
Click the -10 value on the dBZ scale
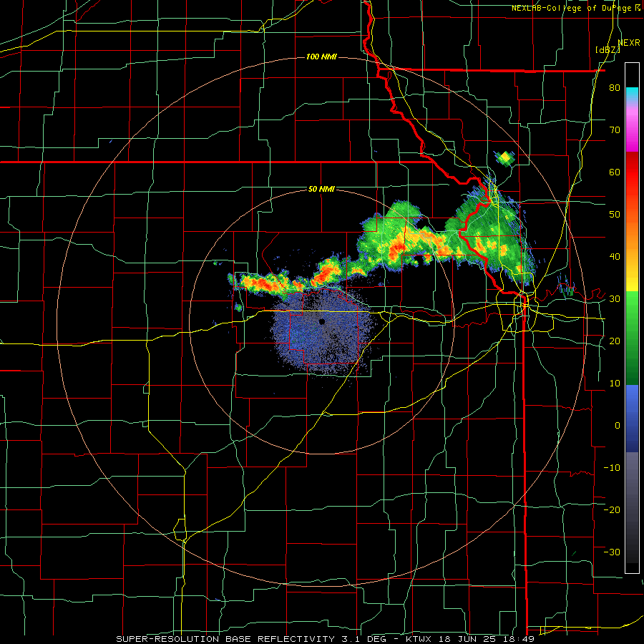pos(612,467)
